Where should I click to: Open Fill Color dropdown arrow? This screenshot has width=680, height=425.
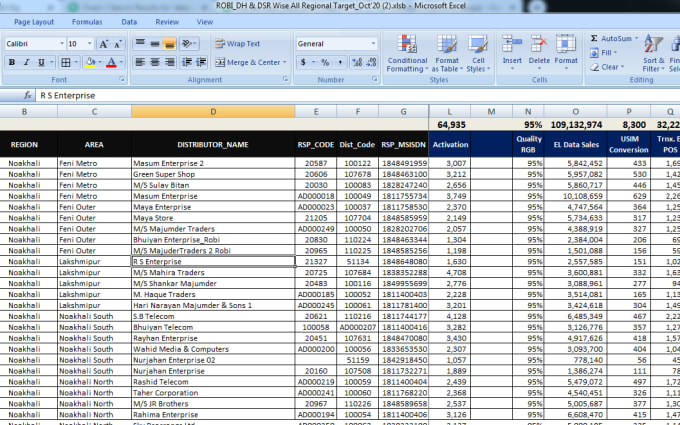point(99,62)
